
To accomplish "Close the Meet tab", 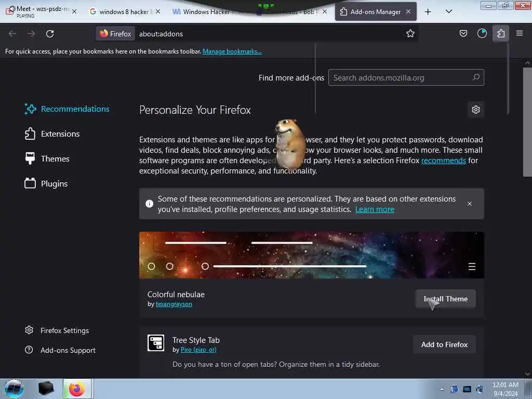I will point(74,11).
